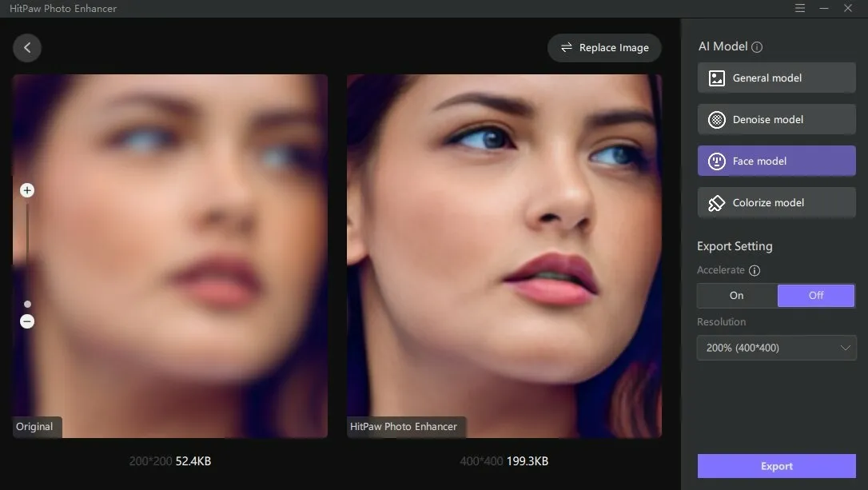
Task: Select the HitPaw Photo Enhancer title bar
Action: point(62,8)
